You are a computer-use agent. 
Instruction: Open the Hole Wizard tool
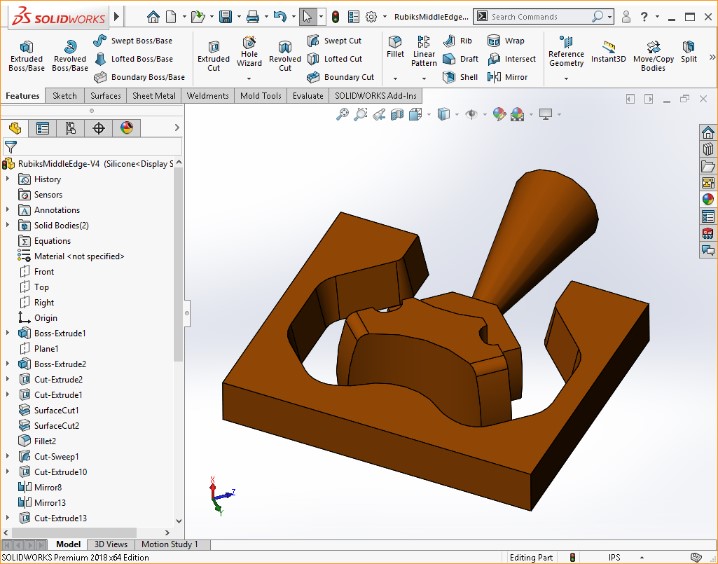[x=249, y=53]
